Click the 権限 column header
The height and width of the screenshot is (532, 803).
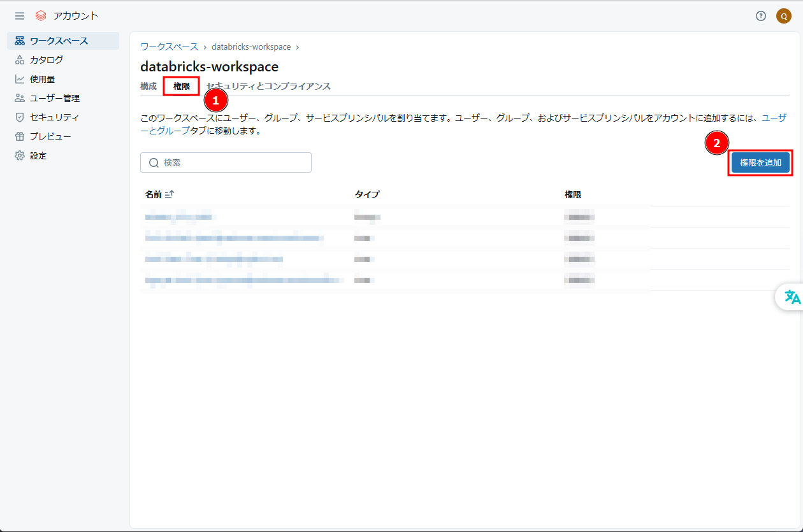[573, 194]
